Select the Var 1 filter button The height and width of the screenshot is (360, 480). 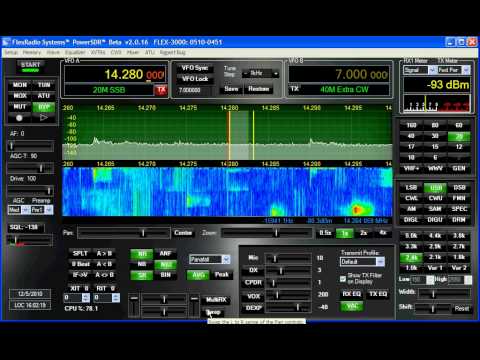[x=435, y=268]
